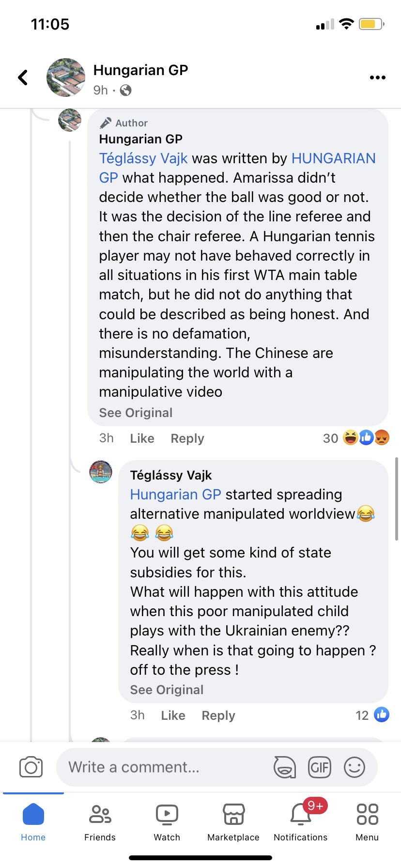
Task: Tap the Write a comment field
Action: point(165,767)
